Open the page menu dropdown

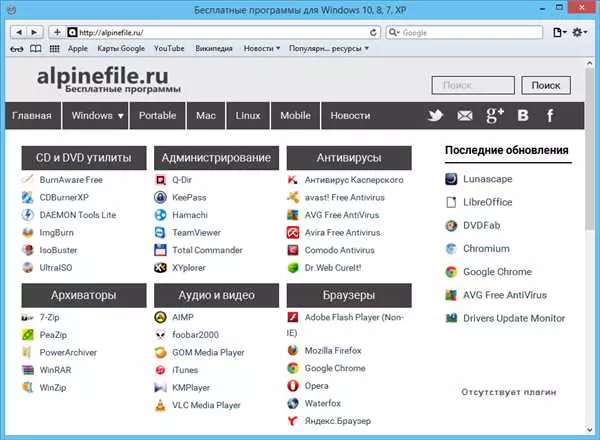coord(559,33)
